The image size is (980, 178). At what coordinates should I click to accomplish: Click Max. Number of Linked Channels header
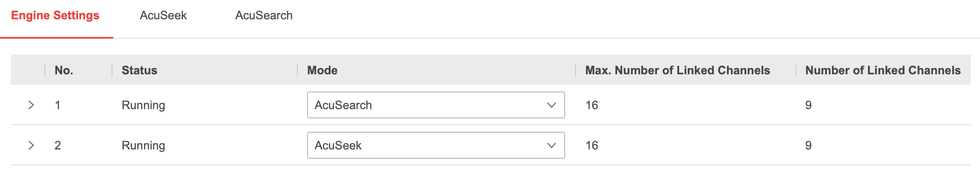(678, 70)
